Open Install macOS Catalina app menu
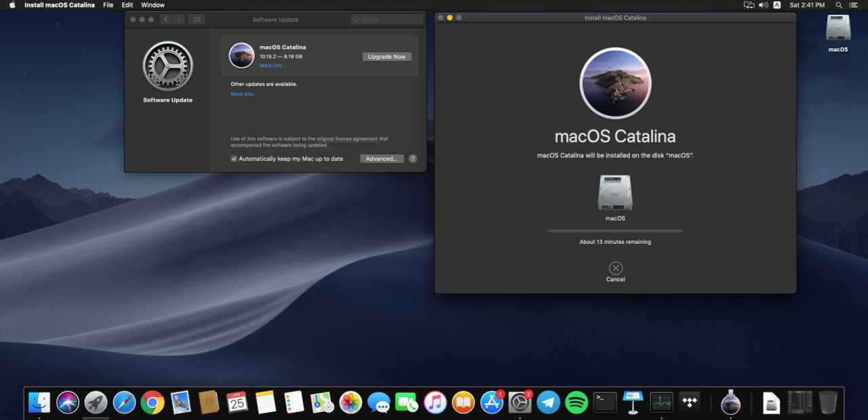This screenshot has height=420, width=868. tap(60, 5)
